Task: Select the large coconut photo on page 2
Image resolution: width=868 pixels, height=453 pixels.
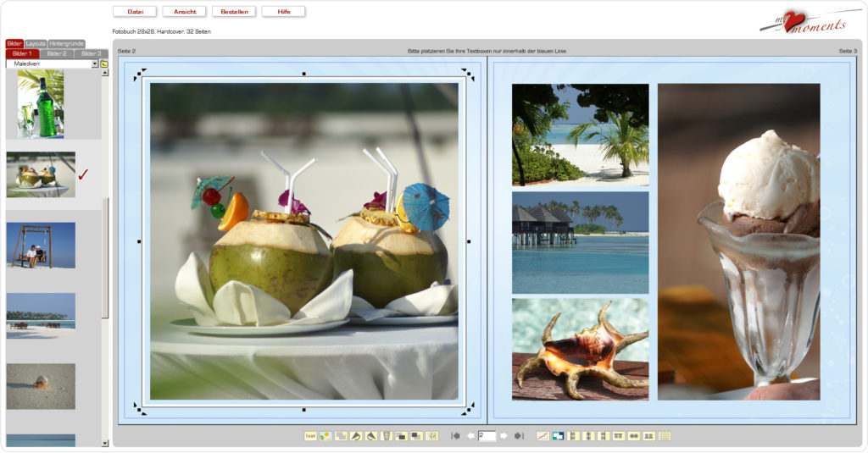Action: [x=304, y=241]
